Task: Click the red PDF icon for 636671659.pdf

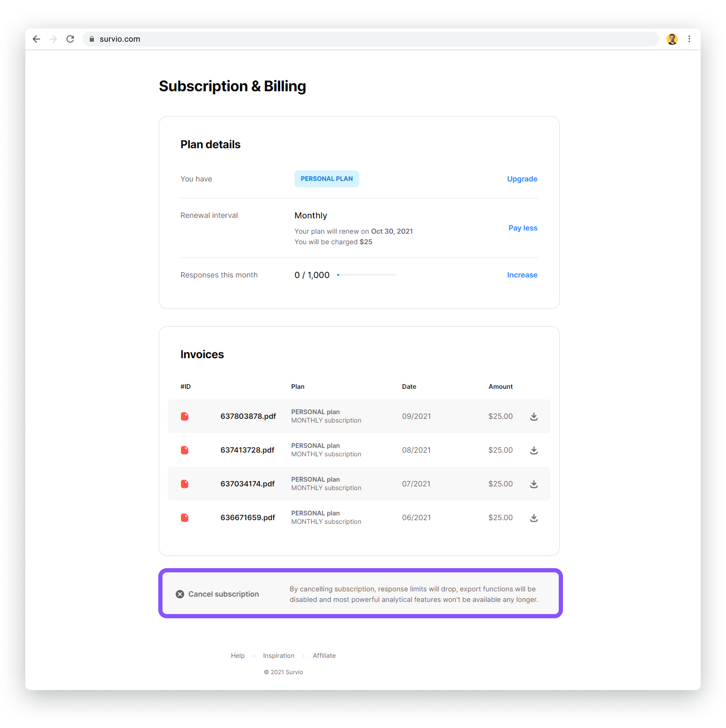Action: tap(185, 518)
